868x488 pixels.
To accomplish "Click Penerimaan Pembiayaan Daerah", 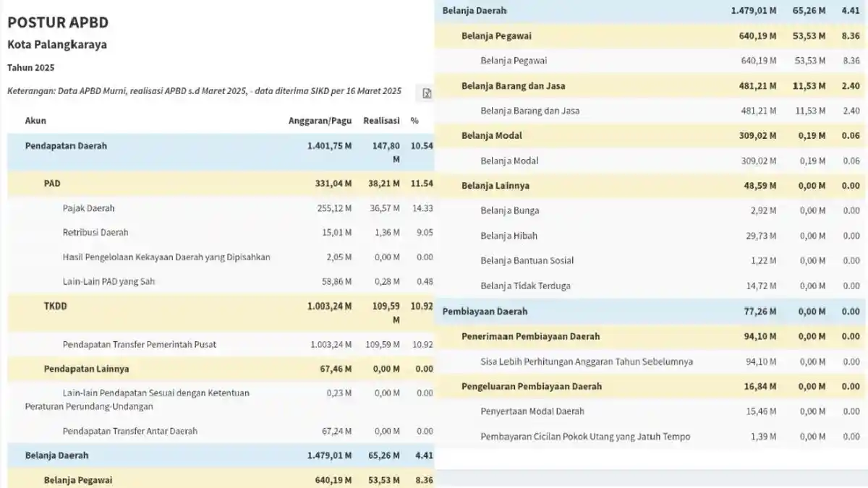I will pyautogui.click(x=530, y=336).
